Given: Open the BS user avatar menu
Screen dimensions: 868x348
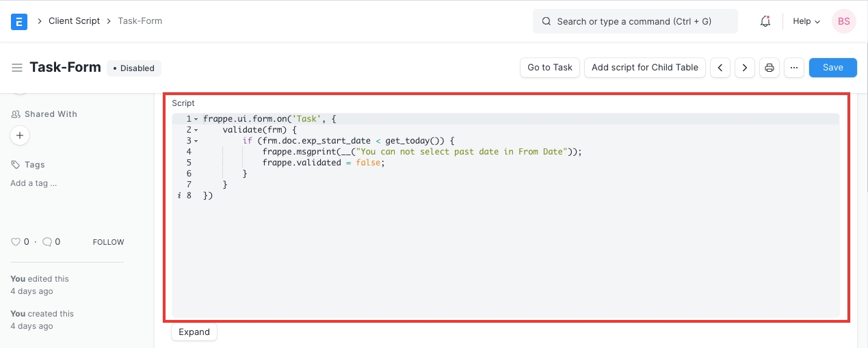Looking at the screenshot, I should click(x=843, y=21).
